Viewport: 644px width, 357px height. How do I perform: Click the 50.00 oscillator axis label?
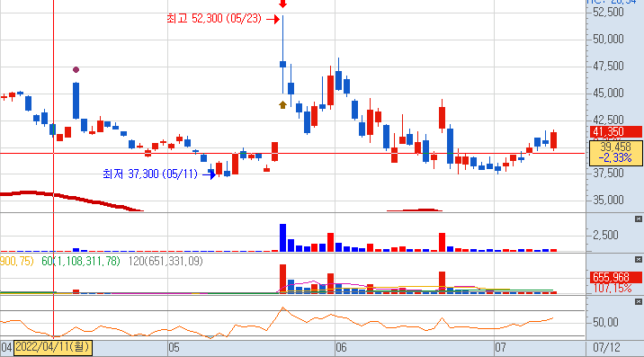[605, 322]
